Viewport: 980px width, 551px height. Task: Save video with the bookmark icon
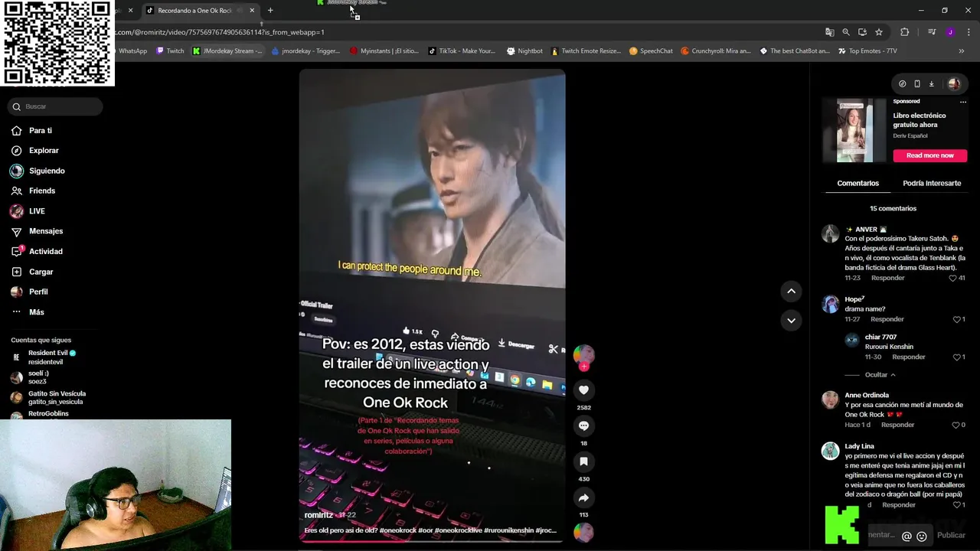pos(583,461)
